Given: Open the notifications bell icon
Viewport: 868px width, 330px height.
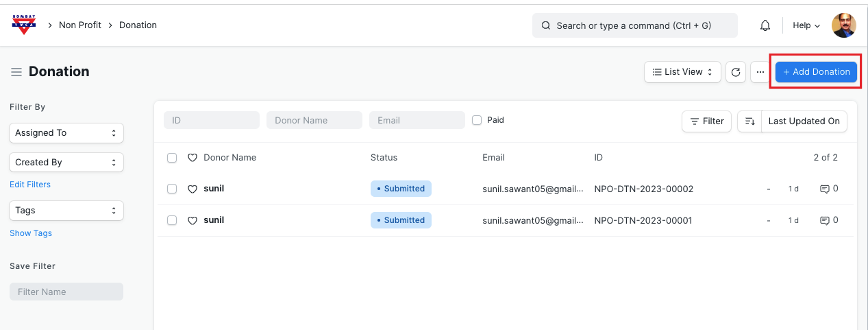Looking at the screenshot, I should pyautogui.click(x=765, y=25).
